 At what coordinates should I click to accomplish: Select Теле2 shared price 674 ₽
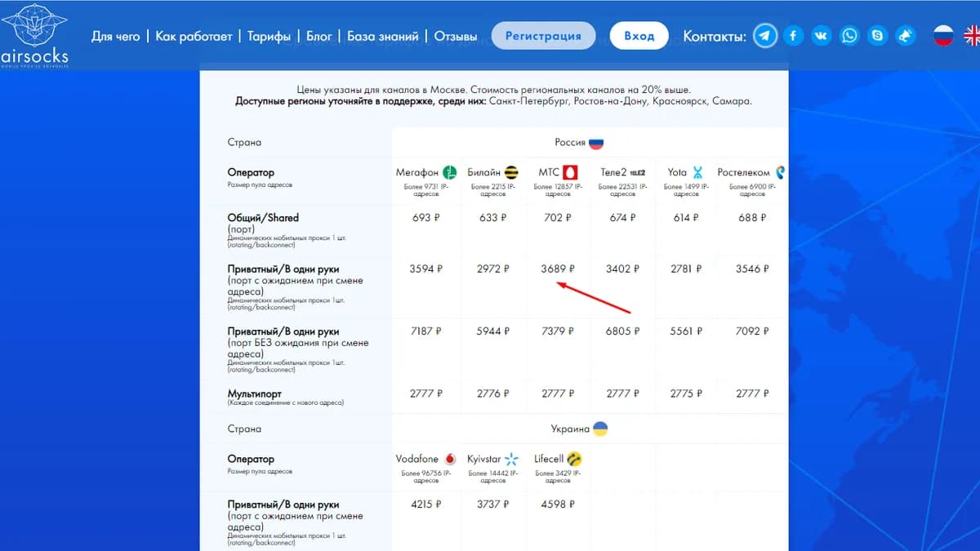[x=623, y=219]
